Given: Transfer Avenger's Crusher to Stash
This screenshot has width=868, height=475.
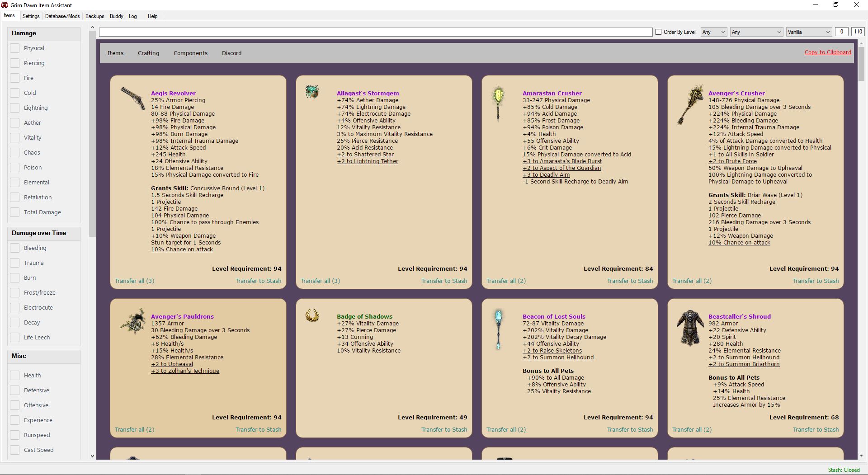Looking at the screenshot, I should point(816,281).
